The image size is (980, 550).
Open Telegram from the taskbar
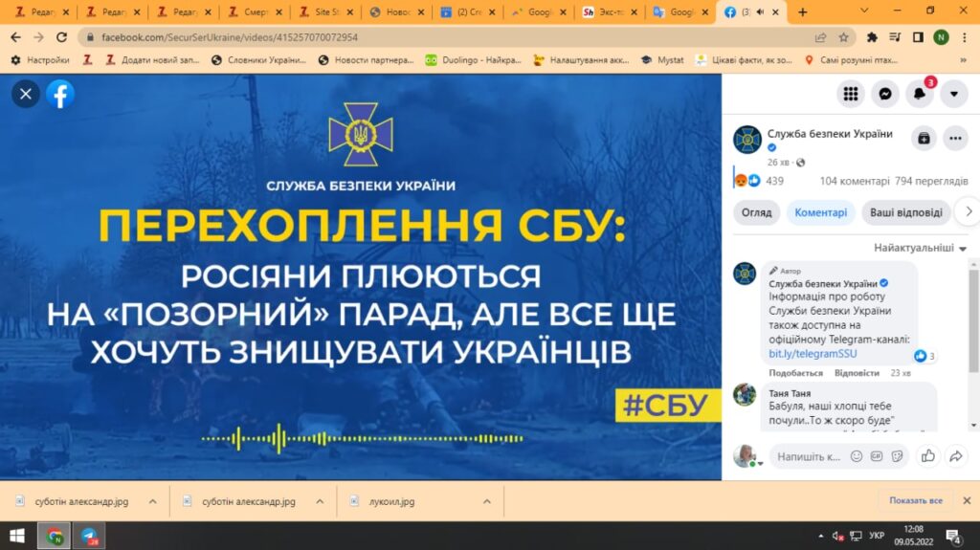coord(89,536)
